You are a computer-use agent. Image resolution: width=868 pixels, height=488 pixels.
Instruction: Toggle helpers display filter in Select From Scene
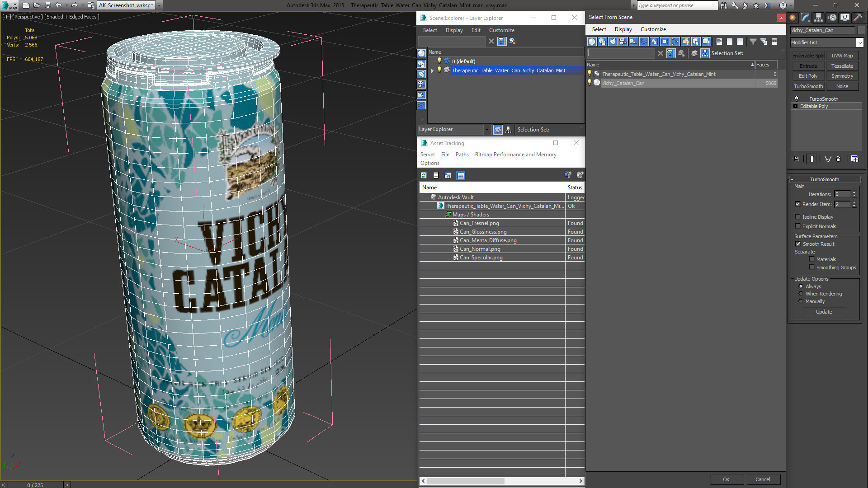point(633,42)
